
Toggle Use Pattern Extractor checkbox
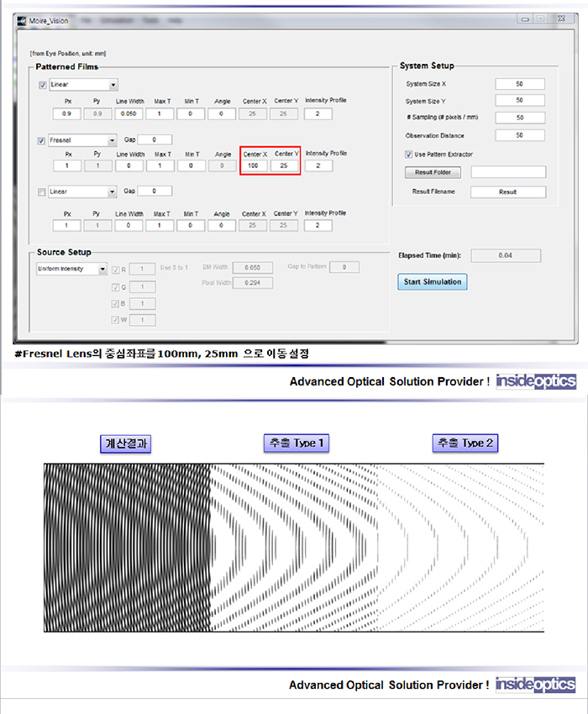[409, 155]
